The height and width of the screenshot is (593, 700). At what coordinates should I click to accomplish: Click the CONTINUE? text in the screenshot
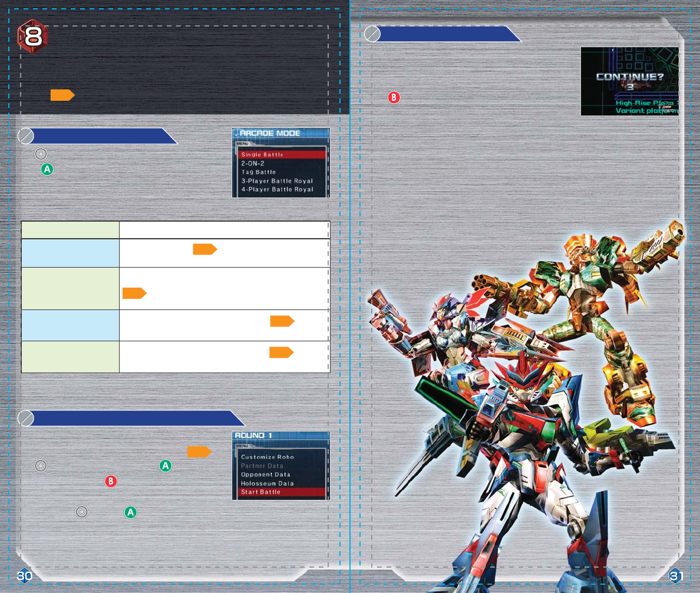[630, 77]
